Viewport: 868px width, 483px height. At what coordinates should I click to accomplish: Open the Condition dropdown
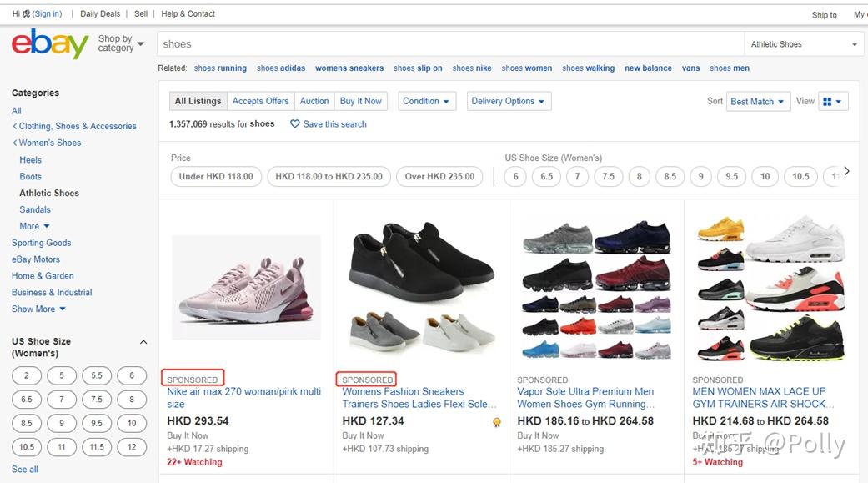427,102
